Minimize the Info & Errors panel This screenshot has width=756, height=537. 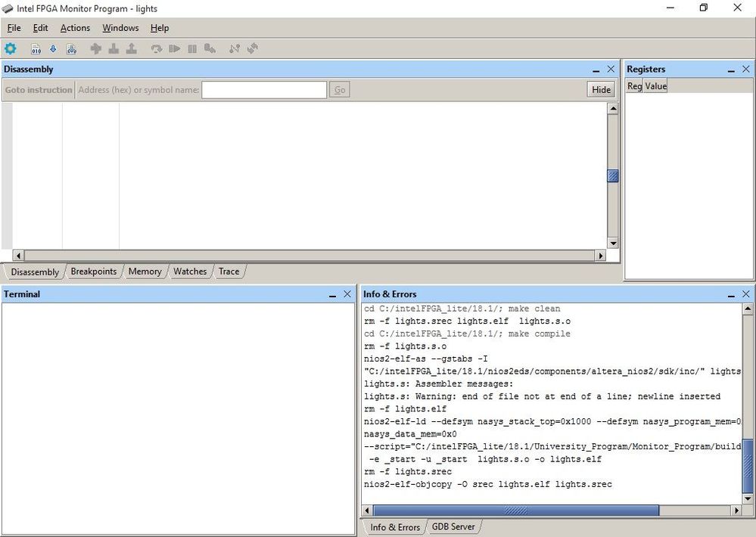pos(731,294)
